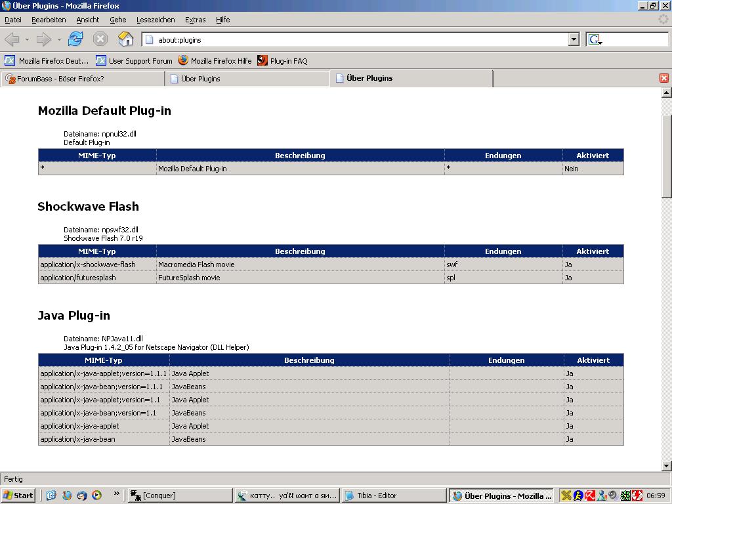Open the Plug-in FAQ bookmark

(x=282, y=61)
